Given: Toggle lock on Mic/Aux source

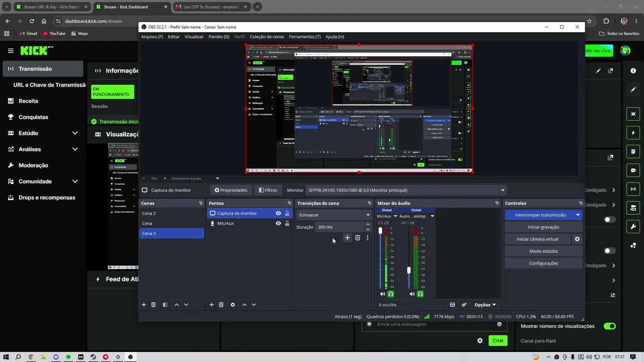Looking at the screenshot, I should 287,223.
